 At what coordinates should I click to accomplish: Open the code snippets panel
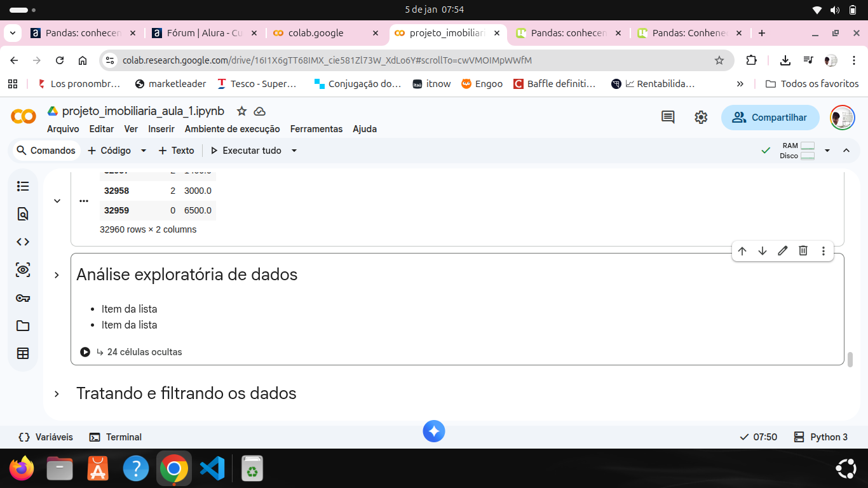pos(23,241)
